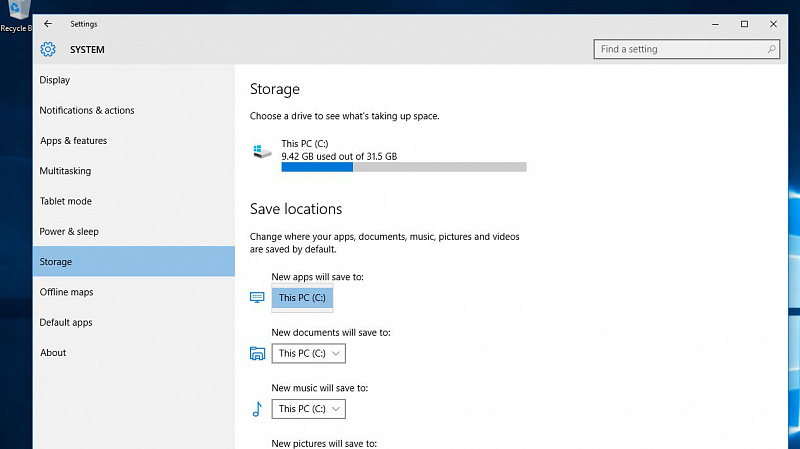The height and width of the screenshot is (449, 800).
Task: Click 'Choose a drive to see' description text
Action: [x=344, y=116]
